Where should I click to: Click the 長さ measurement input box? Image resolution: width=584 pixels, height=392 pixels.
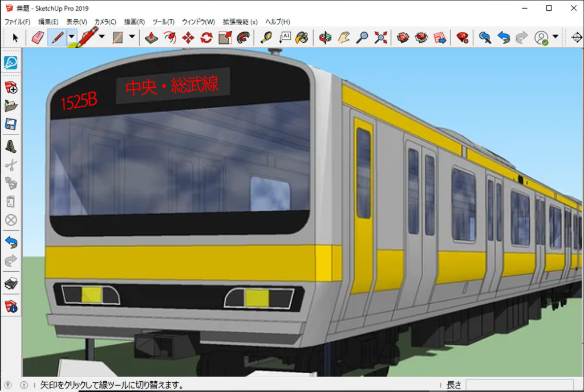[520, 385]
